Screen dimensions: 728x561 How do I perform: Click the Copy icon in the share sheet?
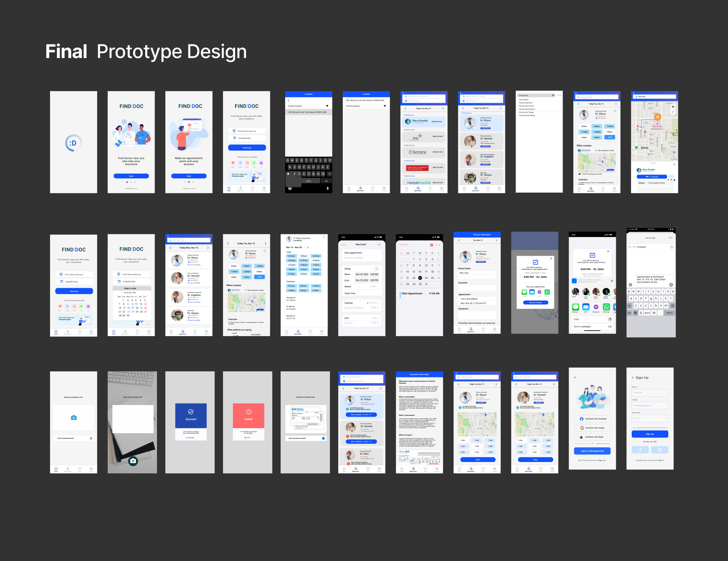pyautogui.click(x=610, y=319)
